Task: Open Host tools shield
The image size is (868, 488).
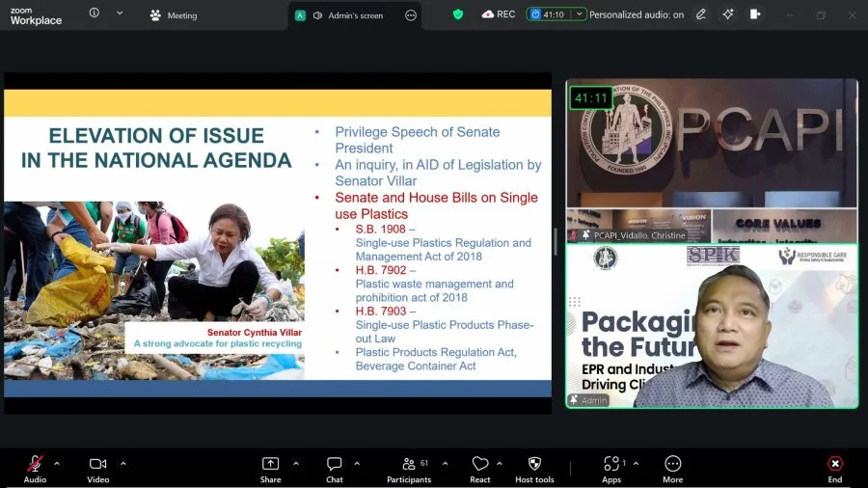Action: [x=534, y=469]
